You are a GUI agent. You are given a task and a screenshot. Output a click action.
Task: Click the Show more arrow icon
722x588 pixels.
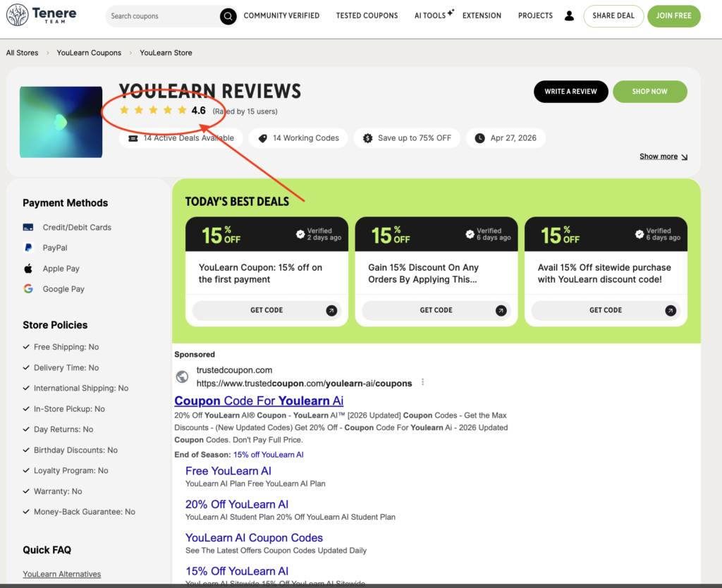684,157
